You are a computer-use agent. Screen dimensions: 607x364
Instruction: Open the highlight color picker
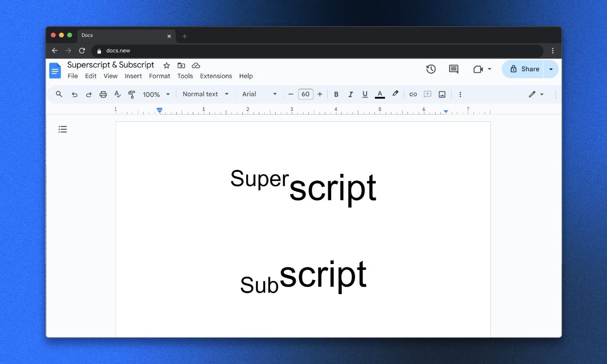coord(395,94)
